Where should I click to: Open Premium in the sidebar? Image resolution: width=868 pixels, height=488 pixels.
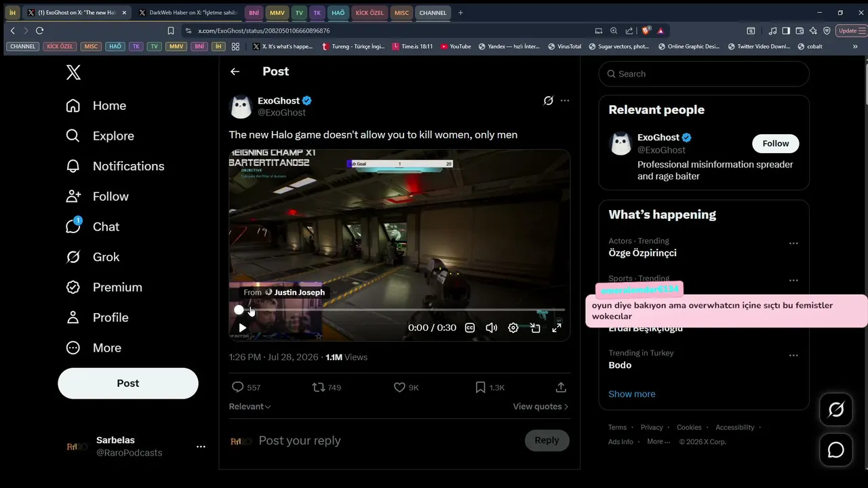[x=104, y=287]
